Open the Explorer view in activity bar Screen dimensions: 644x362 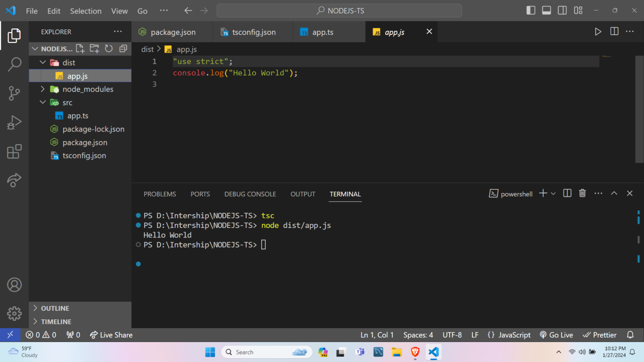coord(14,36)
